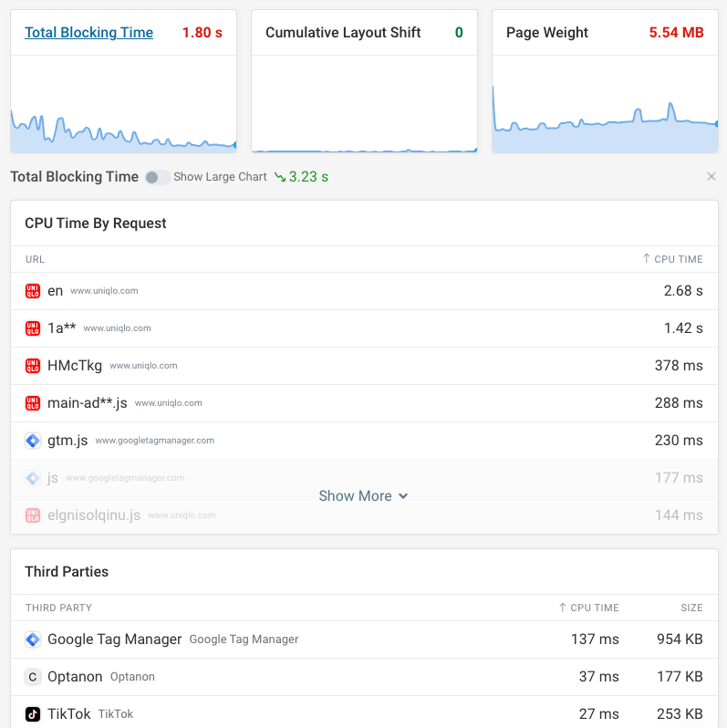This screenshot has height=728, width=727.
Task: Select the main-ad**.js request row
Action: coord(365,403)
